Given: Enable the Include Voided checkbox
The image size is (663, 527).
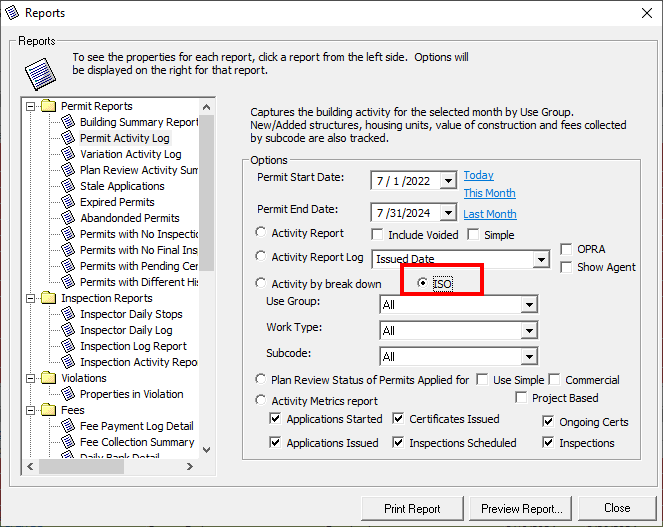Looking at the screenshot, I should coord(377,235).
